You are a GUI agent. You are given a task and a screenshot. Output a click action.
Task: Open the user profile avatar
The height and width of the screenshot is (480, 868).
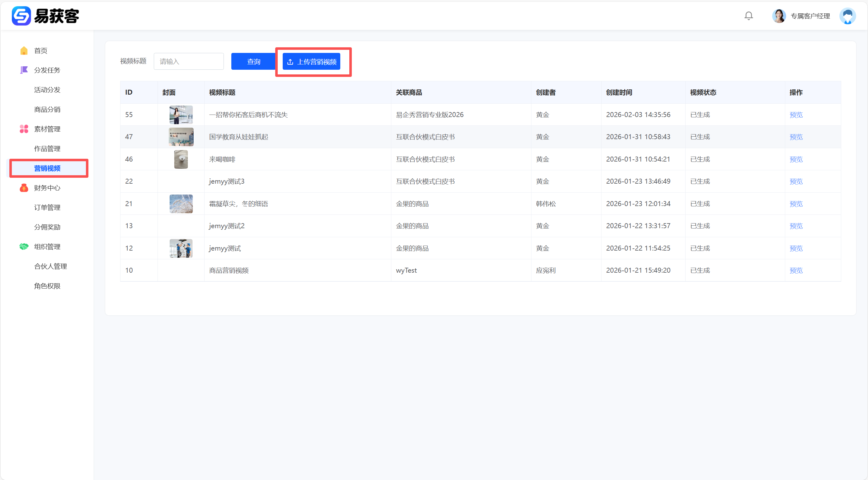pyautogui.click(x=847, y=16)
